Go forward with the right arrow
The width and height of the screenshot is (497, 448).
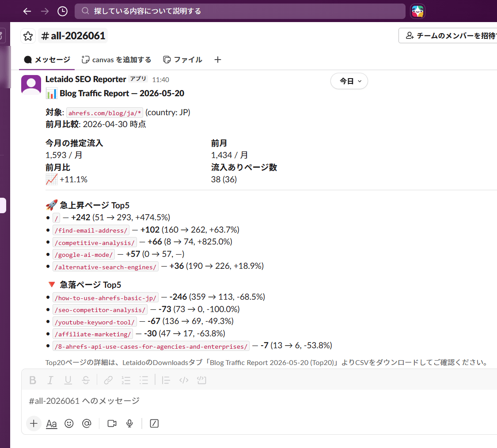coord(45,11)
